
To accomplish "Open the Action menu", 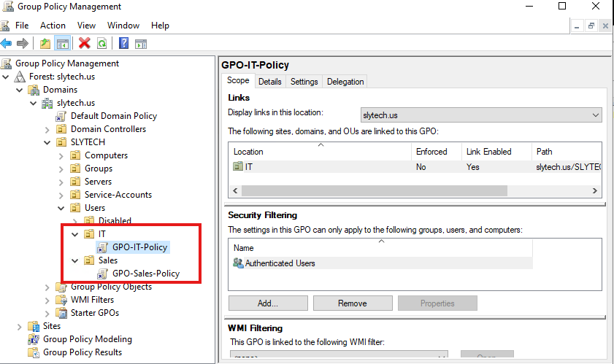I will point(53,26).
